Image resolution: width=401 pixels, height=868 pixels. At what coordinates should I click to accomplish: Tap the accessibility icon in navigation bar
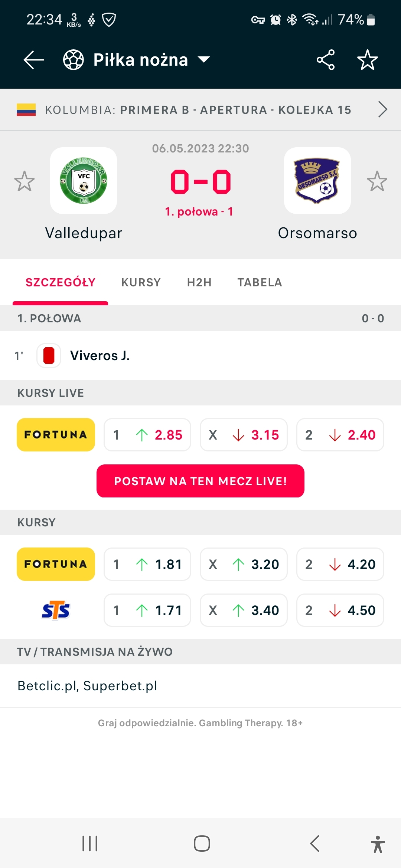point(378,844)
